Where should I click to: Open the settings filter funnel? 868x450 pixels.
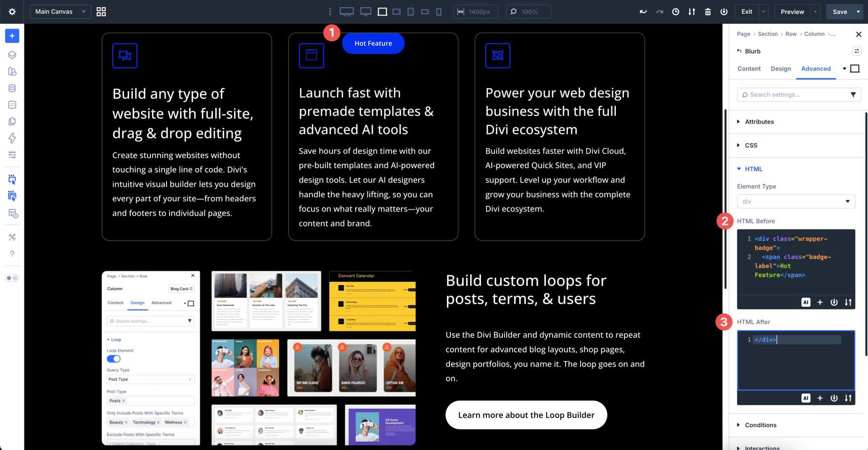point(853,95)
